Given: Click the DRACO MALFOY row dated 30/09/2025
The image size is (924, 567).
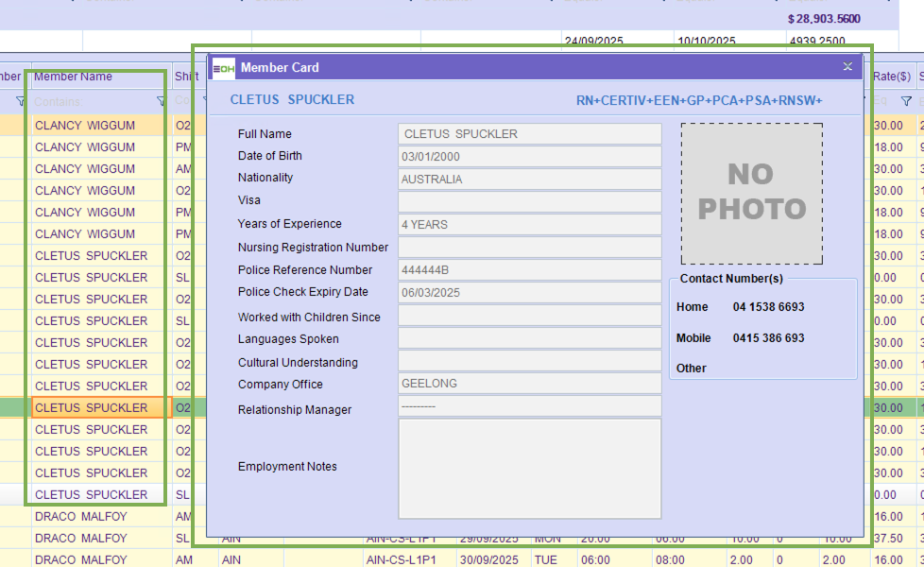Looking at the screenshot, I should [x=80, y=559].
